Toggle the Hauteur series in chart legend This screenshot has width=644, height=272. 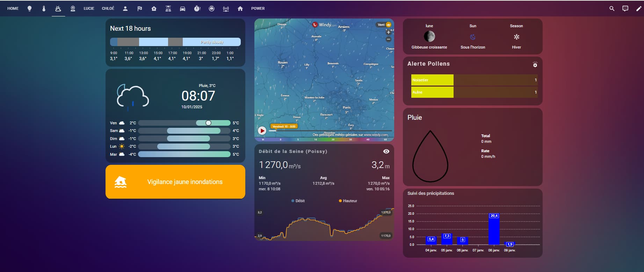348,201
